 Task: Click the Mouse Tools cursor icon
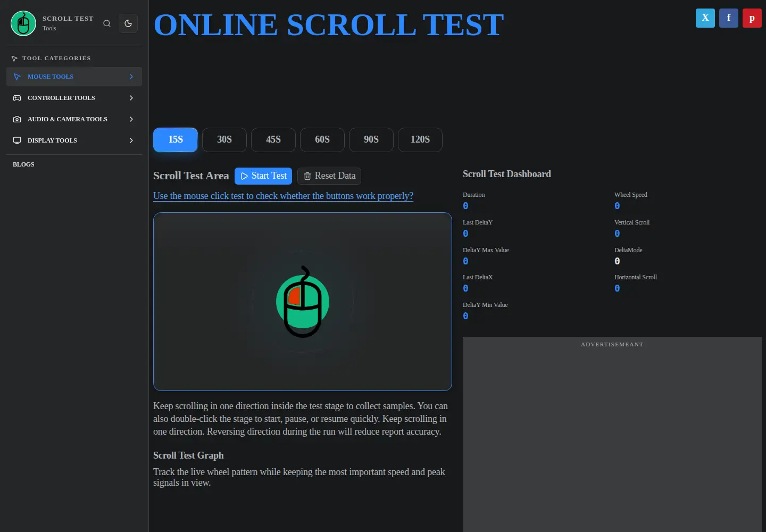click(17, 77)
